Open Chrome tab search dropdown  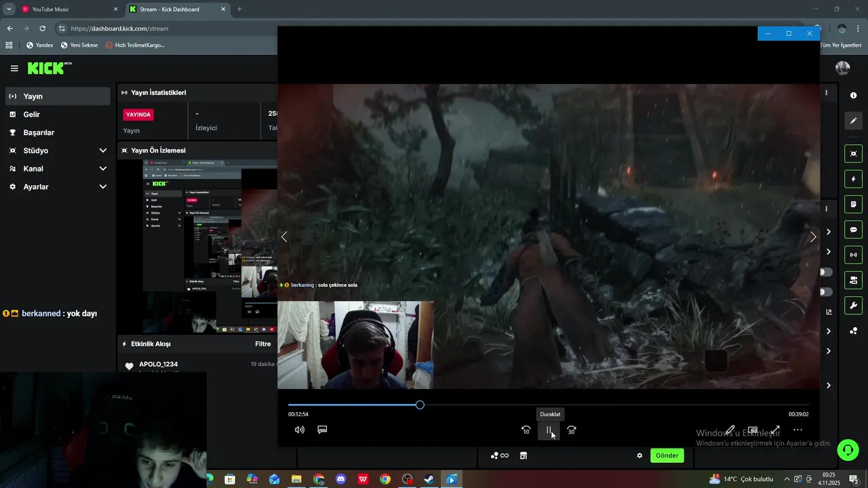[x=9, y=9]
